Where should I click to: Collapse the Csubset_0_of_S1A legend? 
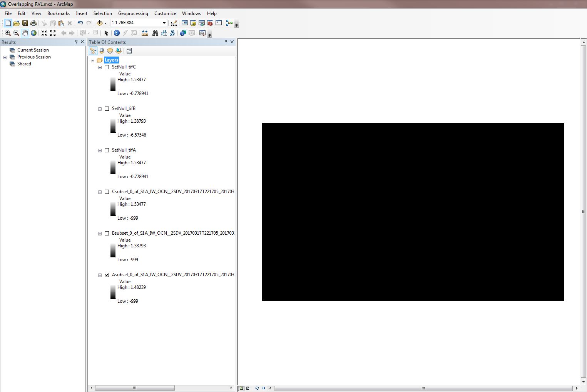coord(100,192)
